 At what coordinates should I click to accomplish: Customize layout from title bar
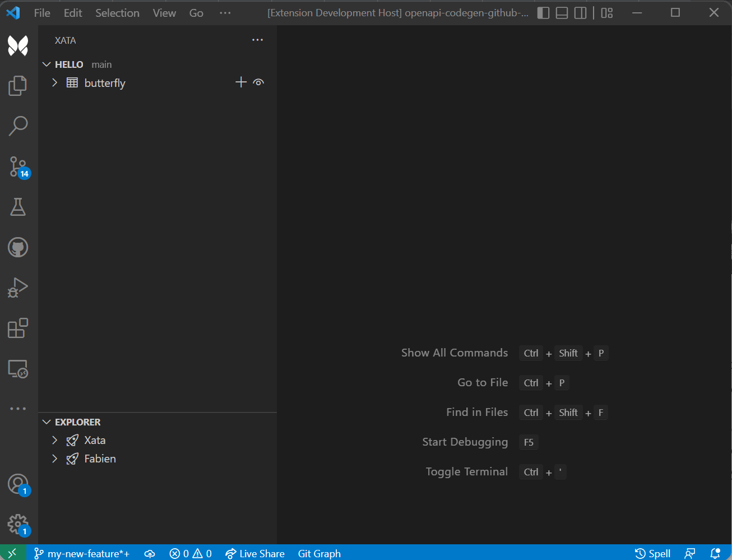coord(607,12)
